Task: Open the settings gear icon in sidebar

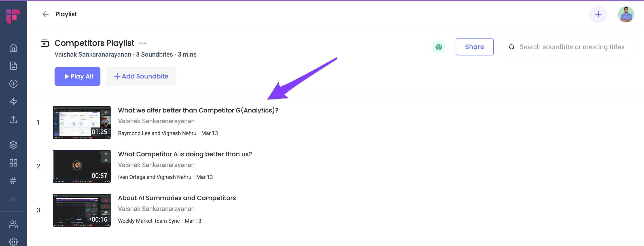Action: click(13, 242)
